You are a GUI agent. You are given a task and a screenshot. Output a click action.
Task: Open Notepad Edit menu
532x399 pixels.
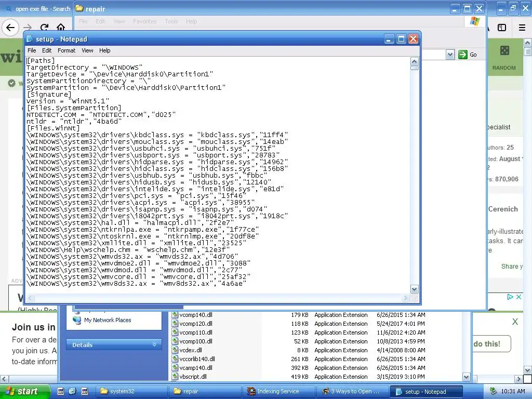tap(47, 50)
